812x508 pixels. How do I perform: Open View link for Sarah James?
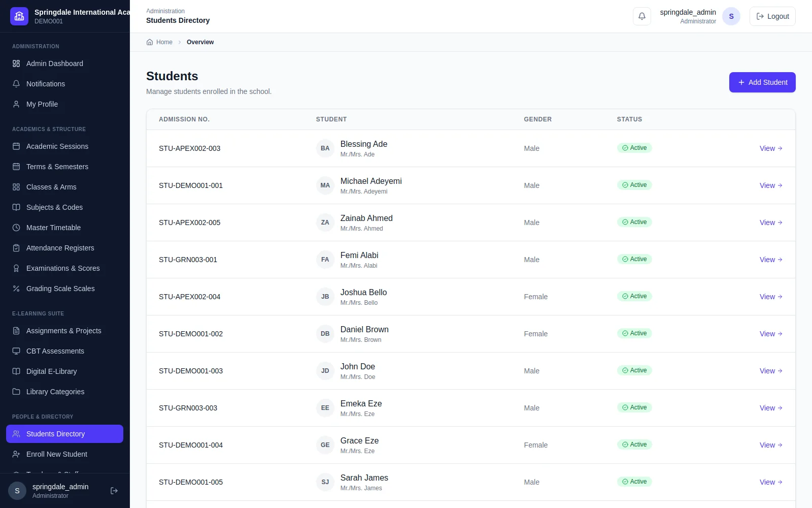coord(771,482)
